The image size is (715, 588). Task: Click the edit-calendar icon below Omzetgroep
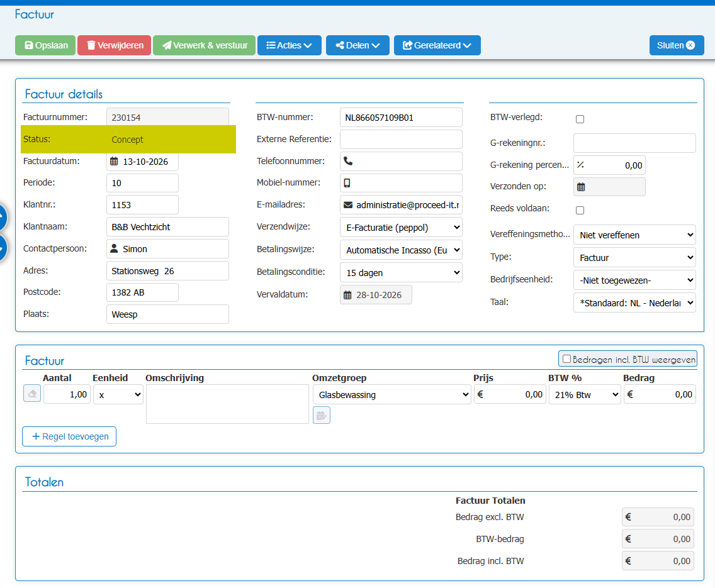[x=322, y=416]
